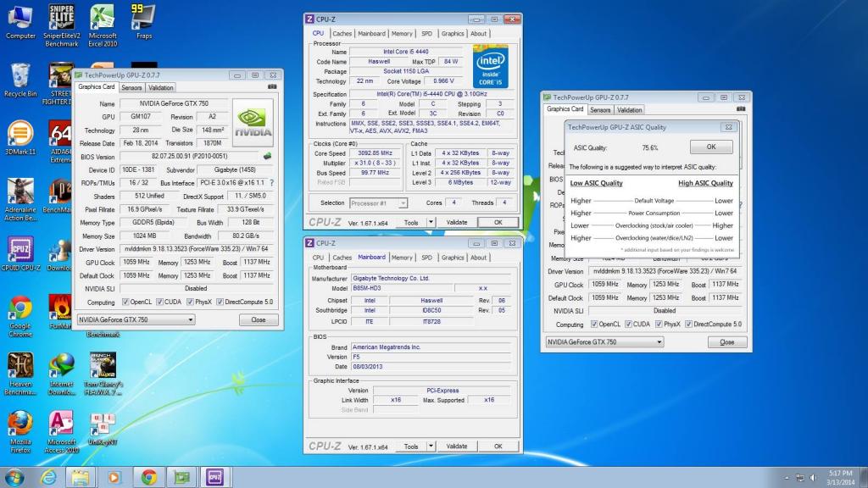
Task: Expand Tools arrow in top CPU-Z window
Action: click(431, 223)
